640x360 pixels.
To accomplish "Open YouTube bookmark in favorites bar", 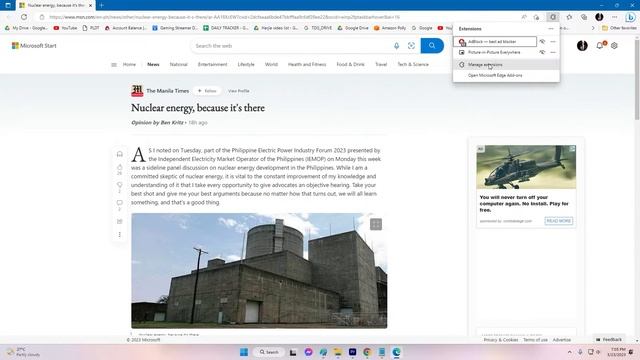I will [x=65, y=28].
